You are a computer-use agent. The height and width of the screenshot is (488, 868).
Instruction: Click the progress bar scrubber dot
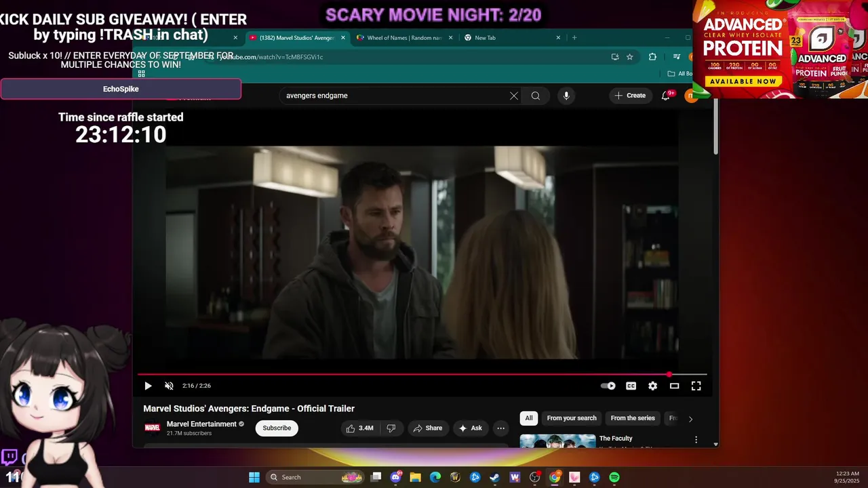(669, 374)
